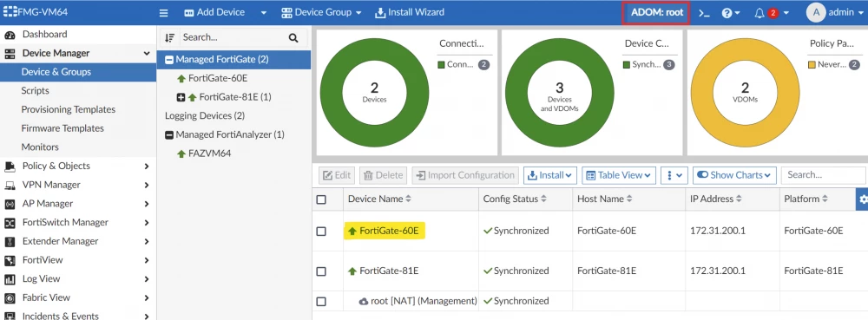
Task: Click the Add Device button
Action: [x=214, y=12]
